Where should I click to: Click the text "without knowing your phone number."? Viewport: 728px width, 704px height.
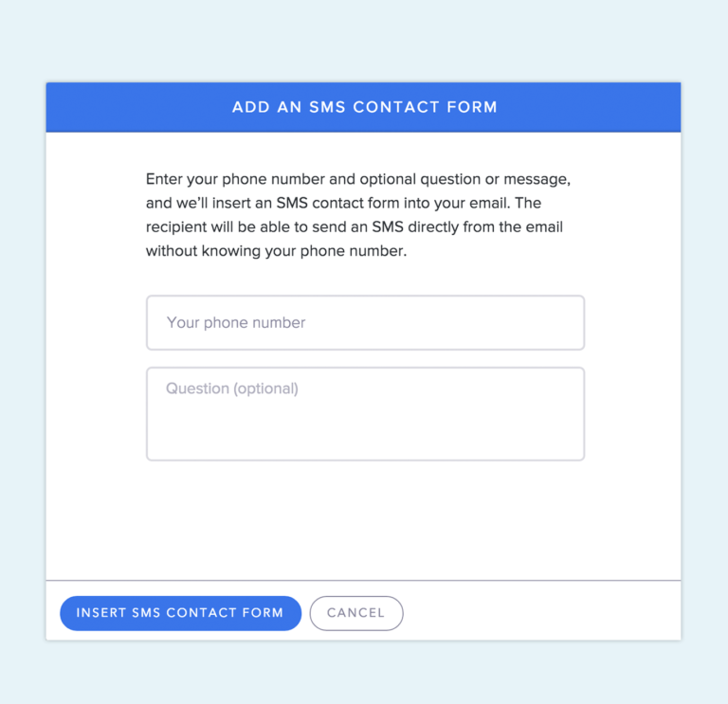point(276,251)
